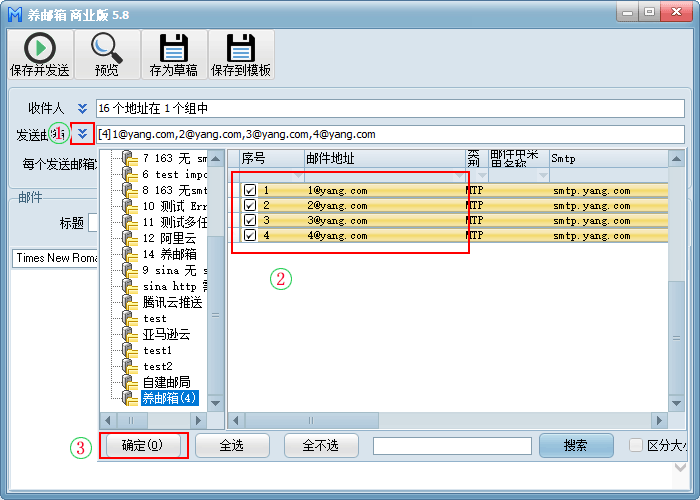Click folder icon of 腾讯云推送 group

tap(130, 303)
